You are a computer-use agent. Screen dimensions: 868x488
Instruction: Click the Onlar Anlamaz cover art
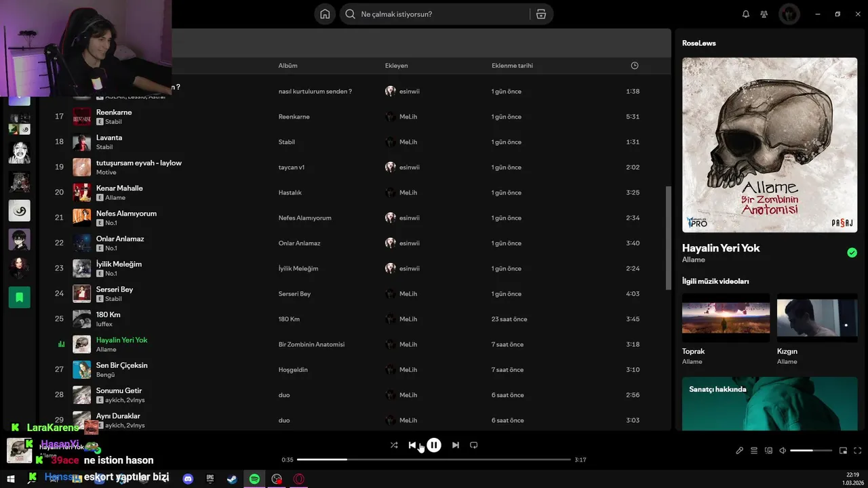click(x=82, y=243)
